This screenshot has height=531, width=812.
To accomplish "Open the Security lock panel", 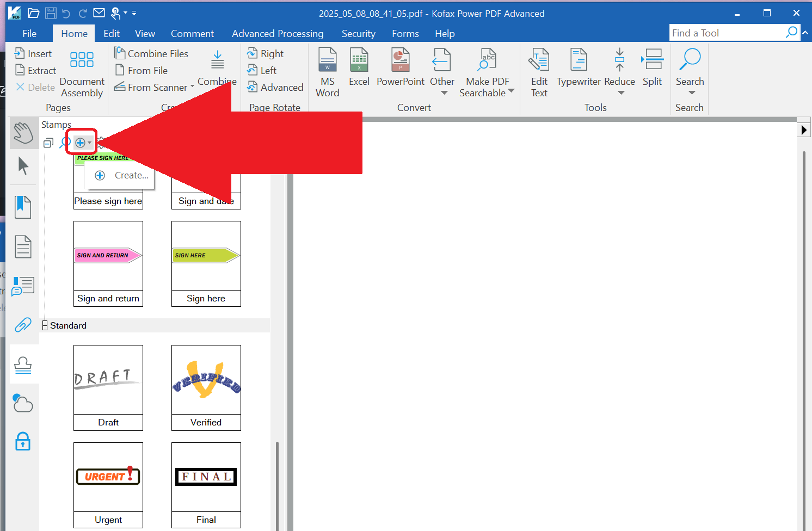I will 23,441.
